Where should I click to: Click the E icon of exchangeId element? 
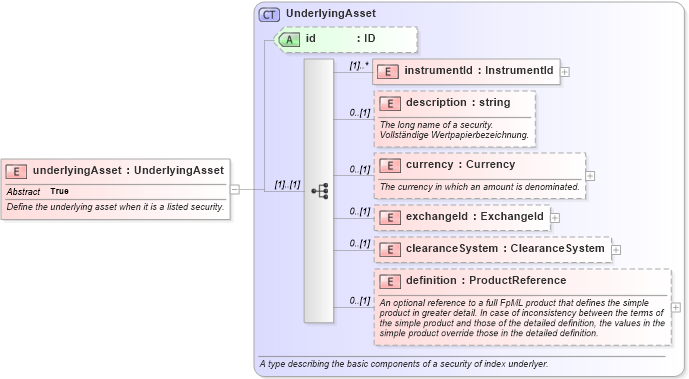(x=390, y=217)
